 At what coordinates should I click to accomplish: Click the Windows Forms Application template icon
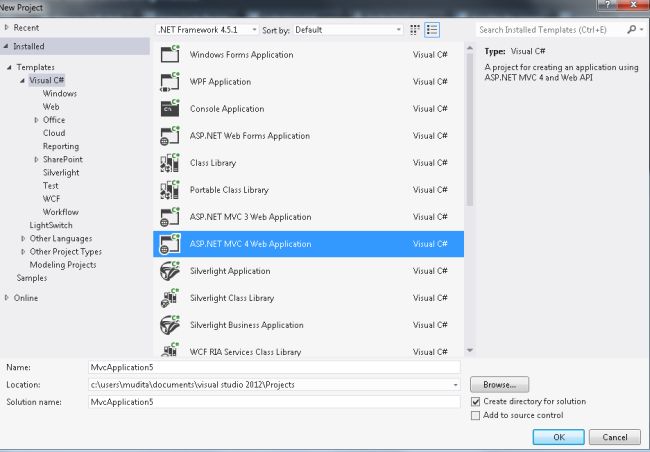[x=170, y=54]
